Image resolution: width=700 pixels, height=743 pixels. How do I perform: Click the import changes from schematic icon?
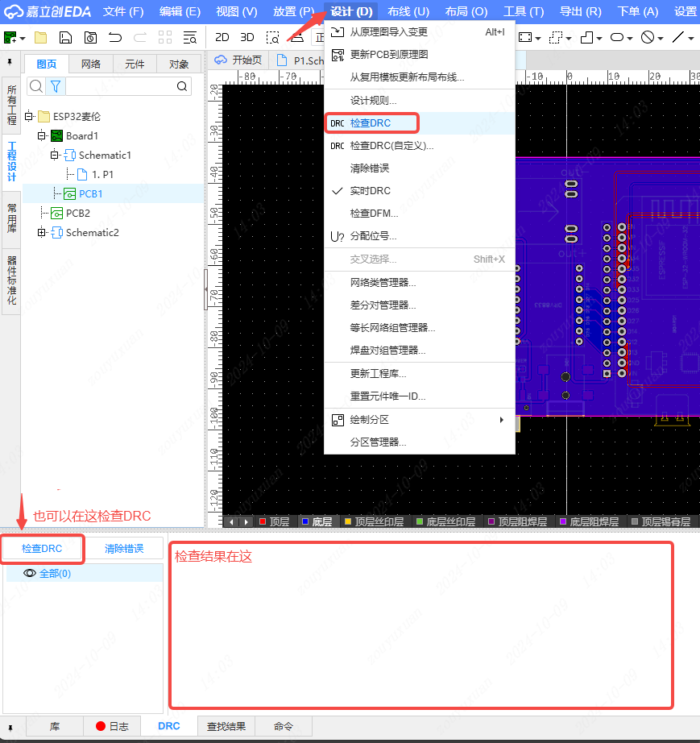pyautogui.click(x=338, y=31)
